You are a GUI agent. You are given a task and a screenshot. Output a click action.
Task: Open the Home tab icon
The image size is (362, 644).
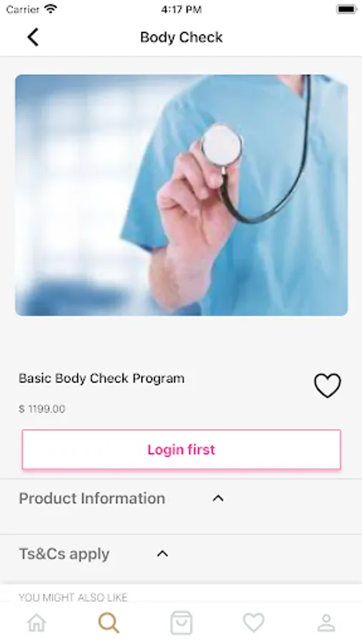tap(36, 623)
